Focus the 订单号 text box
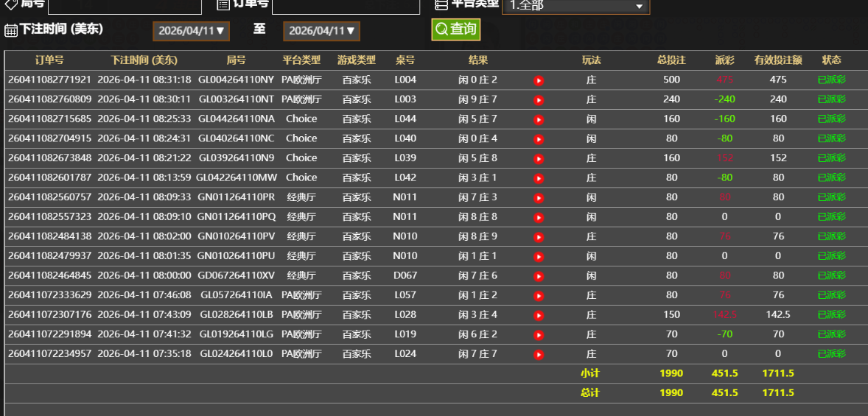This screenshot has height=416, width=868. pyautogui.click(x=345, y=6)
